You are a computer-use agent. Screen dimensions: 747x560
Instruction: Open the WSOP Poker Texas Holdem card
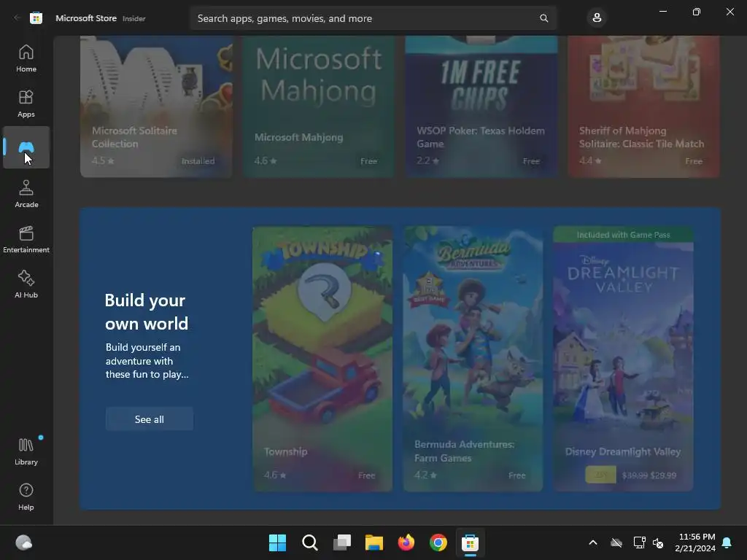481,106
